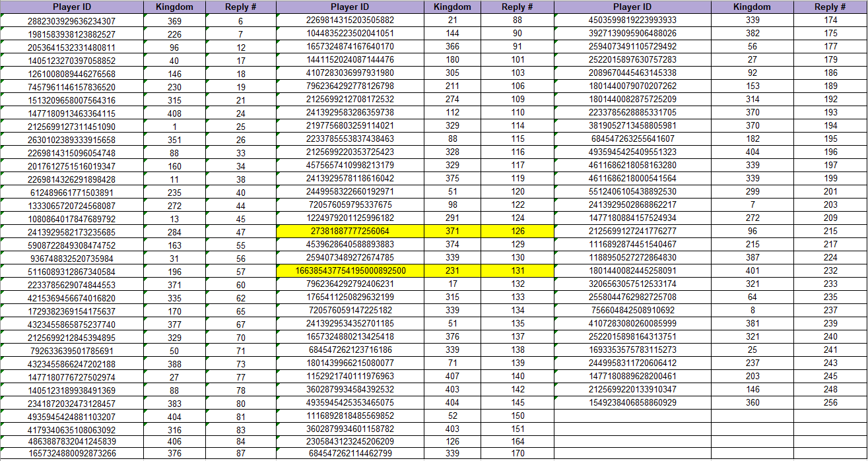The height and width of the screenshot is (461, 868).
Task: Select highlighted Player ID 27381887777256064
Action: [350, 231]
